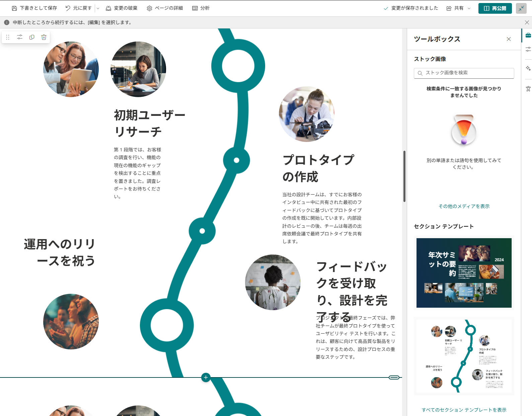Open section settings sliders icon

20,37
